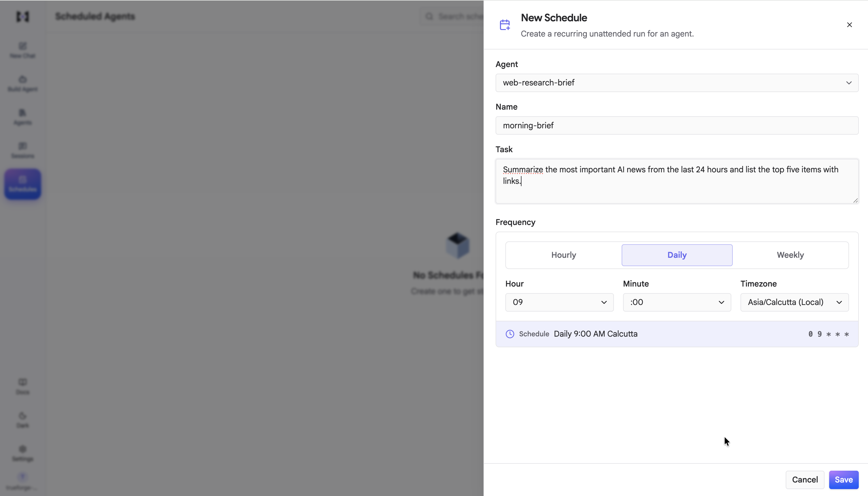Select the Weekly frequency option
This screenshot has width=868, height=496.
[790, 255]
